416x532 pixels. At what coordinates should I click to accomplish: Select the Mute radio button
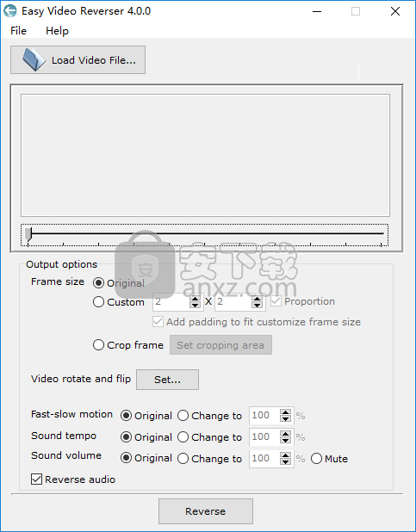[316, 459]
